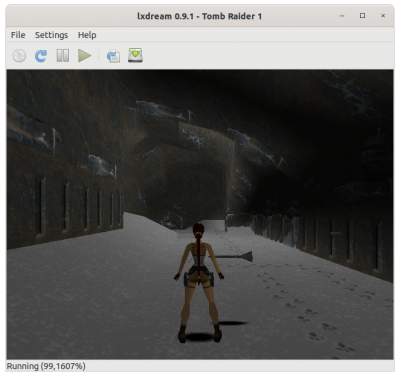Click the green Run play icon
This screenshot has height=377, width=400.
[84, 55]
